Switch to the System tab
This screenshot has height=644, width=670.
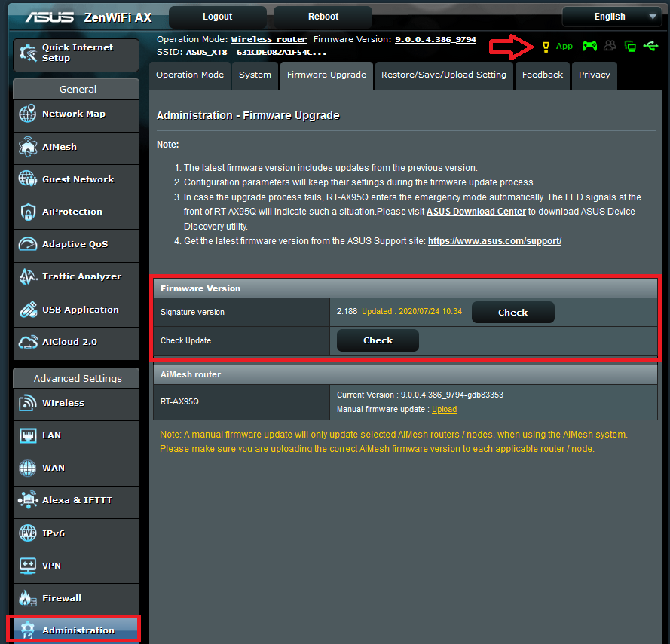click(255, 75)
